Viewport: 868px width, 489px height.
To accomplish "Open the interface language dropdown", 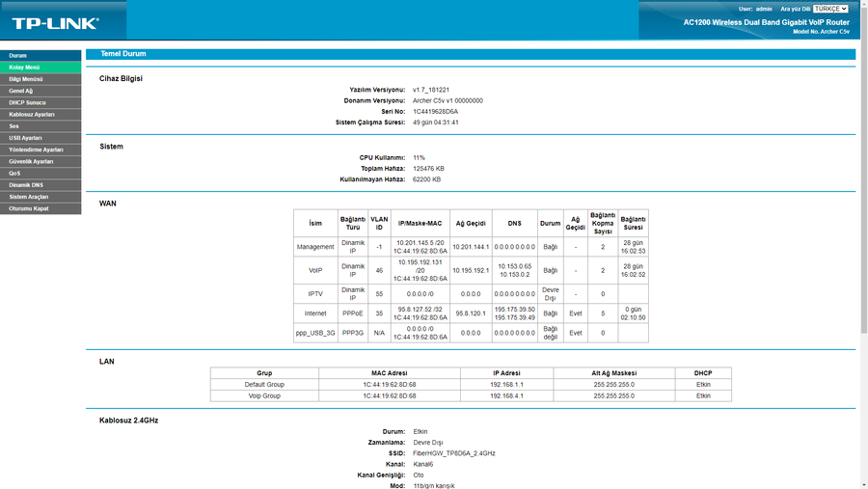I will click(830, 9).
